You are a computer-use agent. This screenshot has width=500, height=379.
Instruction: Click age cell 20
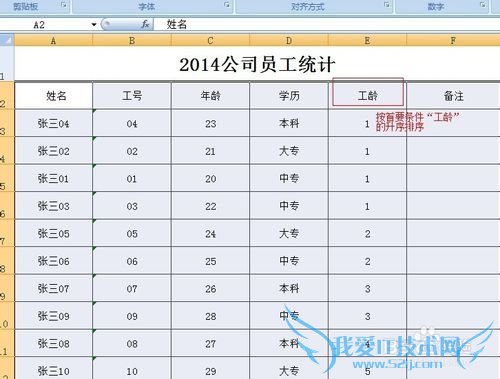(x=210, y=178)
